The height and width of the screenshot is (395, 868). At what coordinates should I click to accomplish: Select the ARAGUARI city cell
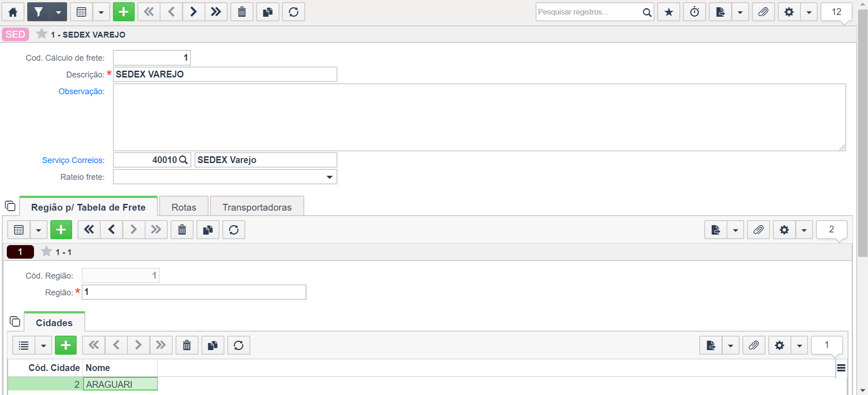120,384
